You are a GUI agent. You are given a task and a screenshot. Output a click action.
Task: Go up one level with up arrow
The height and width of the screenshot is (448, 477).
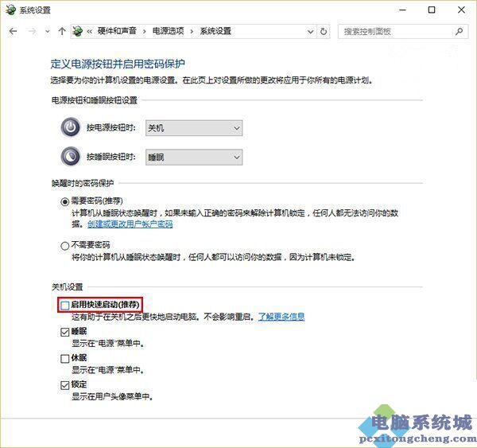pos(62,31)
